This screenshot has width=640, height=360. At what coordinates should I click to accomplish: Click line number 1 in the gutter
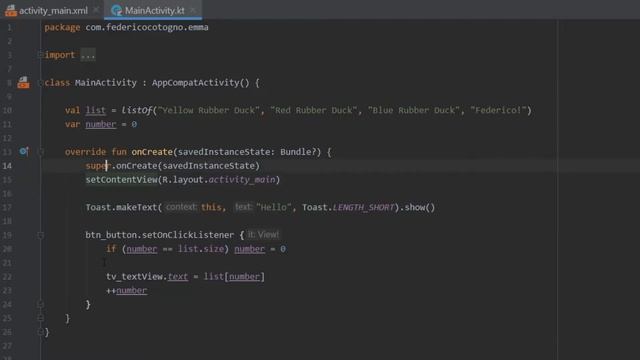pyautogui.click(x=9, y=27)
